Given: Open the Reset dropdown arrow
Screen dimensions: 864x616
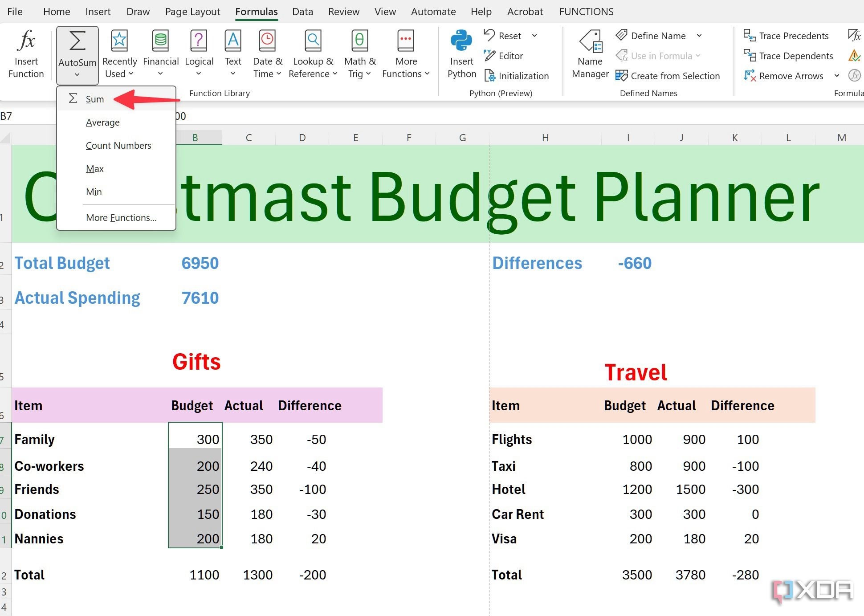Looking at the screenshot, I should (x=534, y=36).
